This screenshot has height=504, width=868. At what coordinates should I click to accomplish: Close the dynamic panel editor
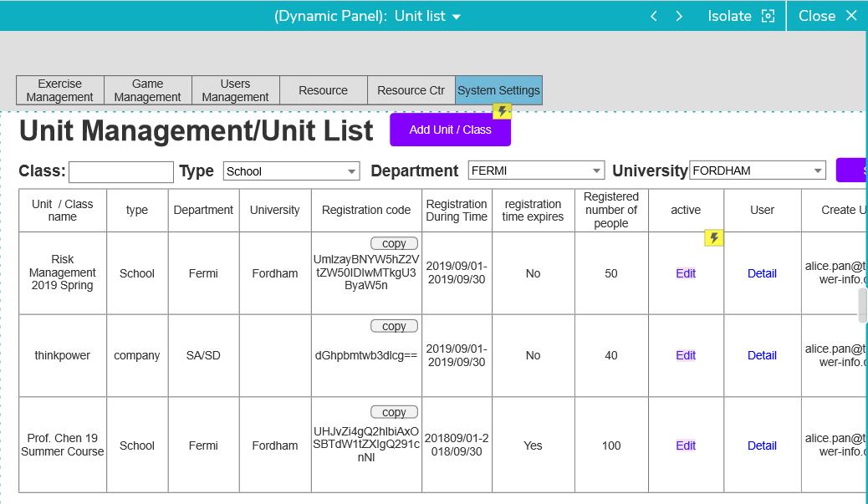tap(828, 16)
